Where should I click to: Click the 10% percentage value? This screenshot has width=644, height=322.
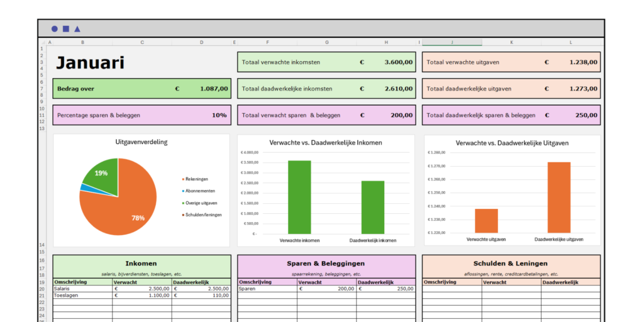[219, 116]
